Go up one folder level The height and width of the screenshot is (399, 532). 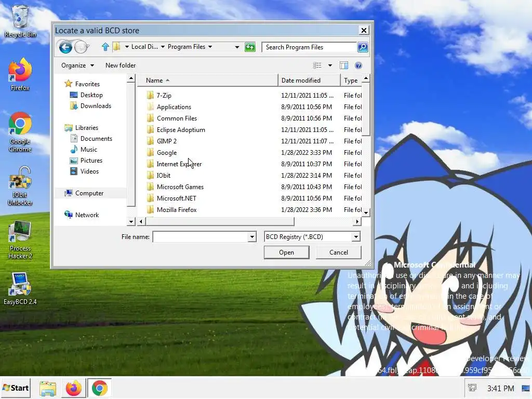tap(105, 47)
